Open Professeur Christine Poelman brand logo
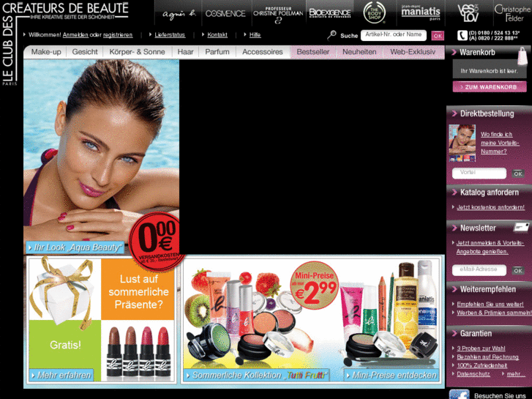532x399 pixels. tap(278, 15)
